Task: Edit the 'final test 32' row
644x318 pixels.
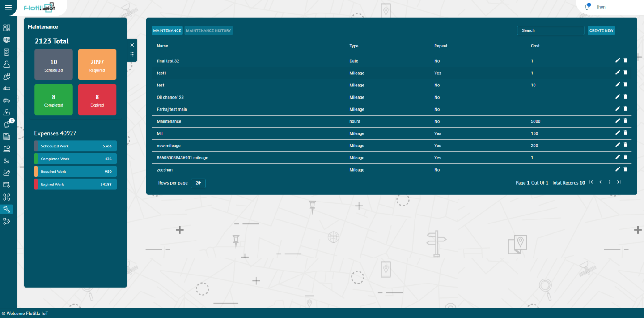Action: (618, 60)
